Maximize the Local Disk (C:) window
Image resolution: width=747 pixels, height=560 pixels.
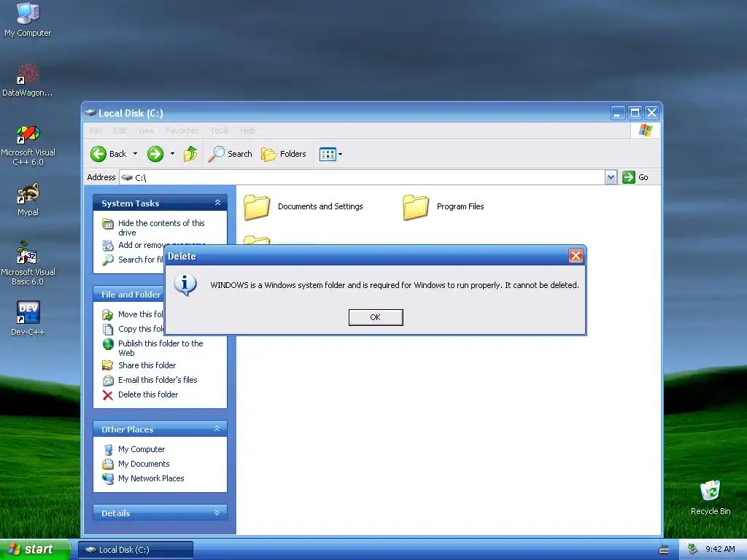[x=635, y=113]
